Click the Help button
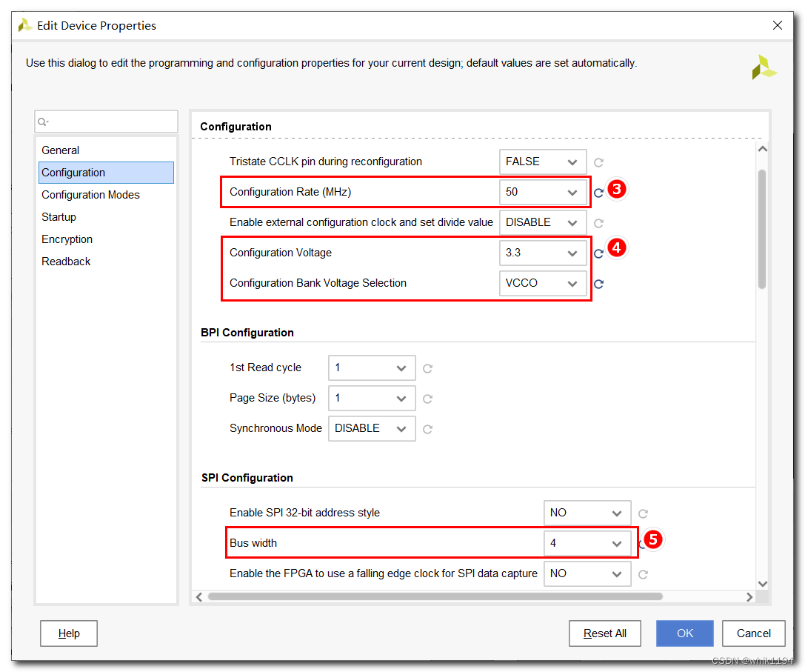 coord(69,633)
